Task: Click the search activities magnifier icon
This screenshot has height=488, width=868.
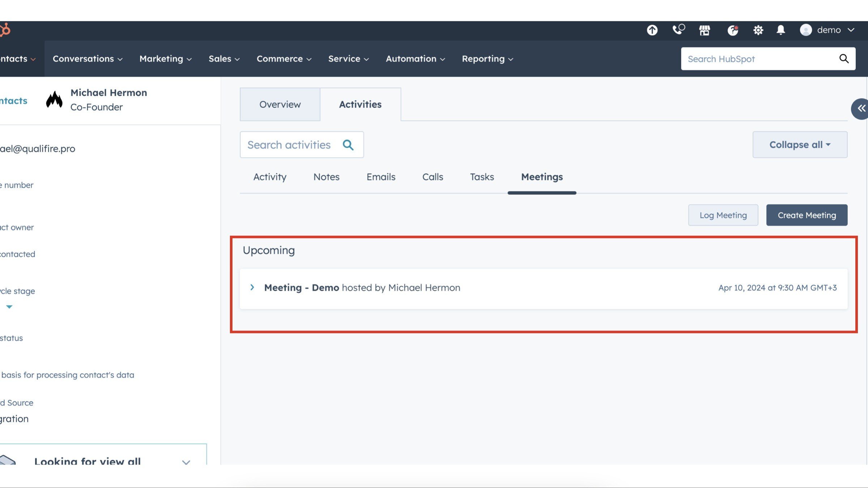Action: click(x=348, y=145)
